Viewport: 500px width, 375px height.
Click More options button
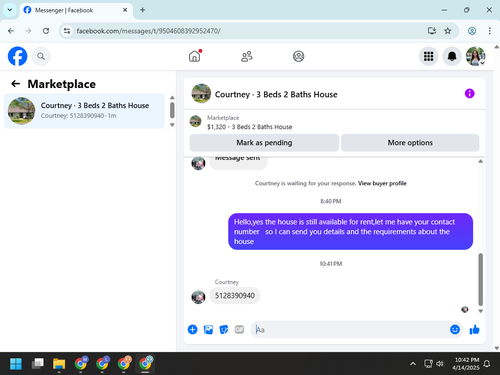tap(410, 143)
